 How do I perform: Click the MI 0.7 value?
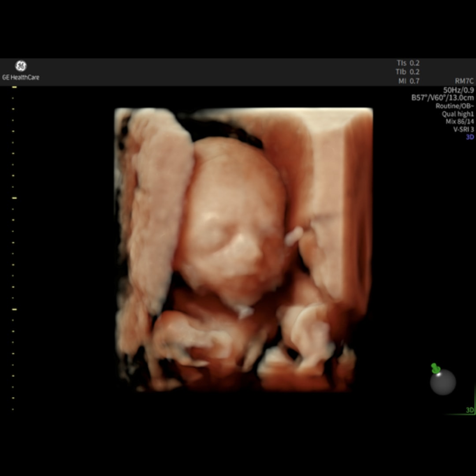coord(409,81)
